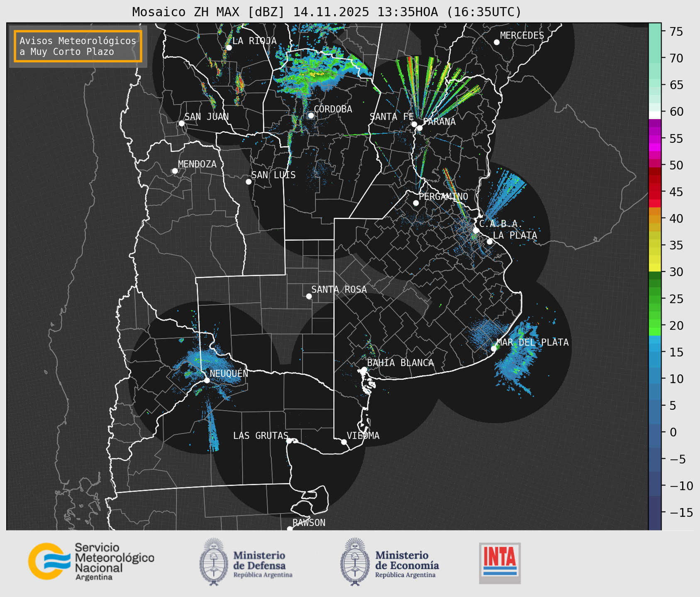This screenshot has height=597, width=700.
Task: Click the 60 dBZ white colorbar band
Action: (654, 115)
